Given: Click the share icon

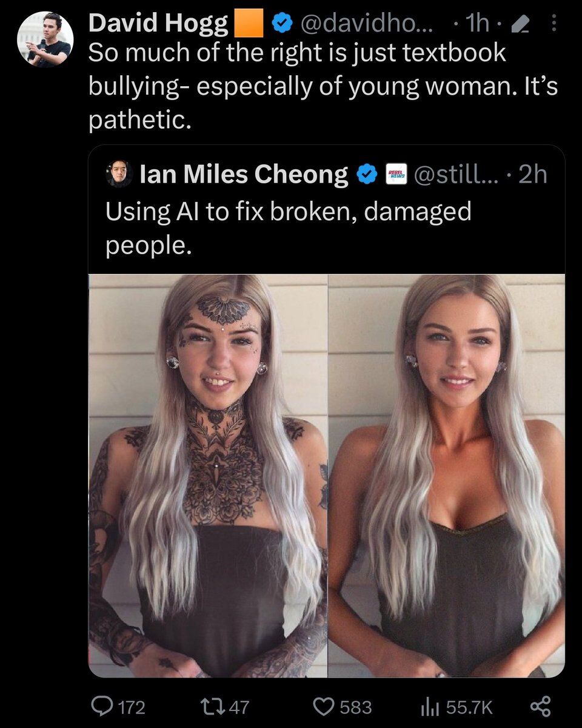Looking at the screenshot, I should tap(540, 707).
